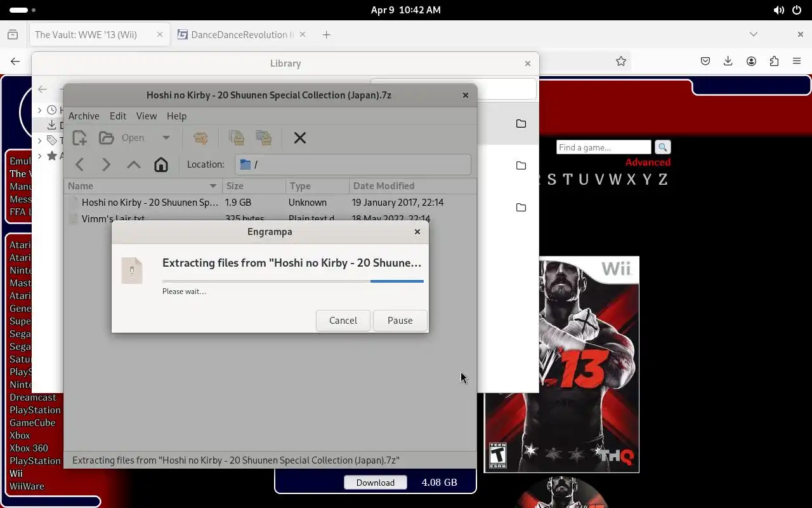Click the WWE '13 Wii cover image
The image size is (812, 508).
point(561,364)
